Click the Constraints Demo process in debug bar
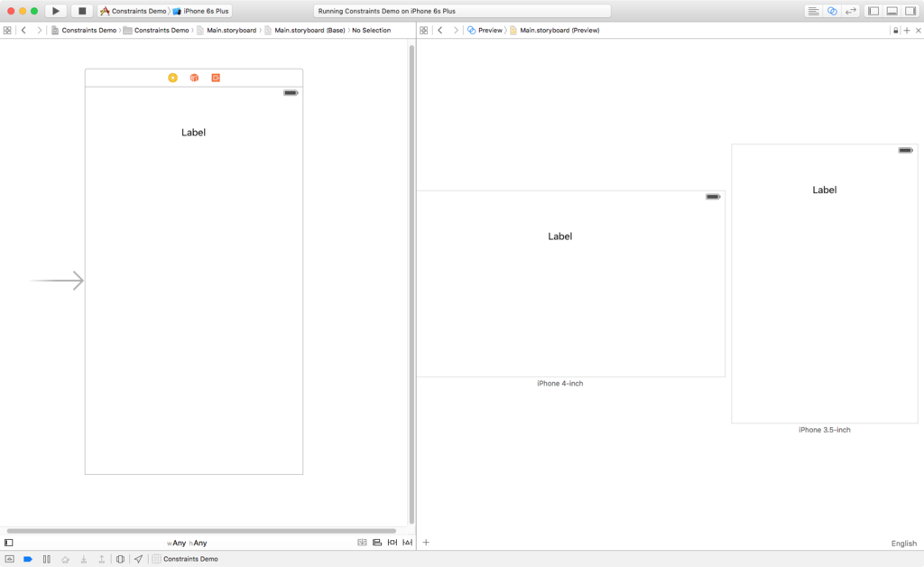The height and width of the screenshot is (567, 924). (185, 559)
